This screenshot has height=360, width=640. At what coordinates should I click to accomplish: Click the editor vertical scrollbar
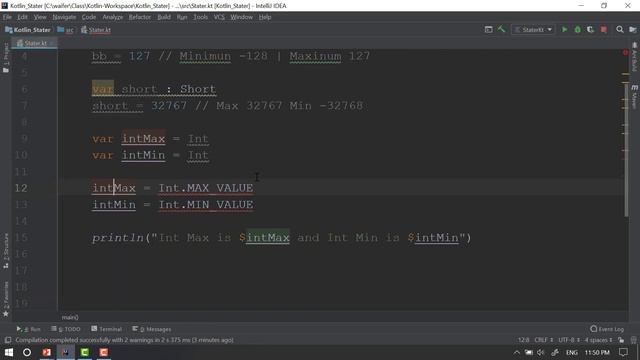626,151
